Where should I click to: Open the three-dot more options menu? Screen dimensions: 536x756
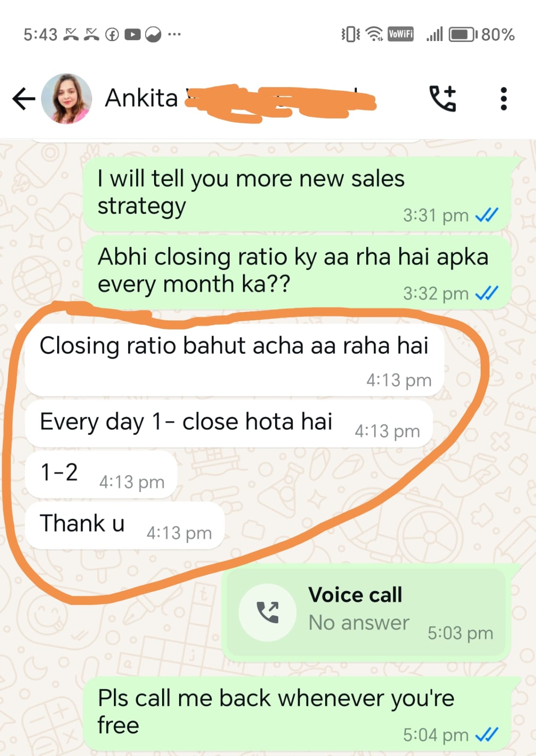point(504,99)
